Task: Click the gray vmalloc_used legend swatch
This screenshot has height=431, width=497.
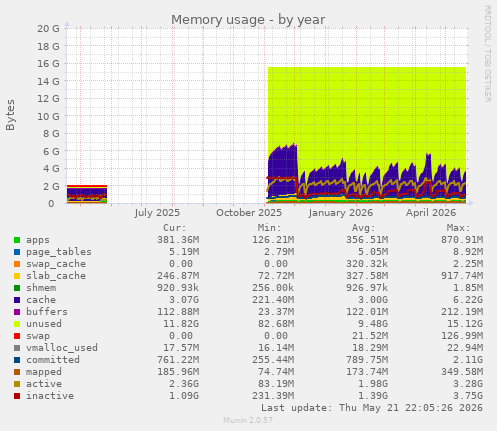Action: [x=17, y=348]
